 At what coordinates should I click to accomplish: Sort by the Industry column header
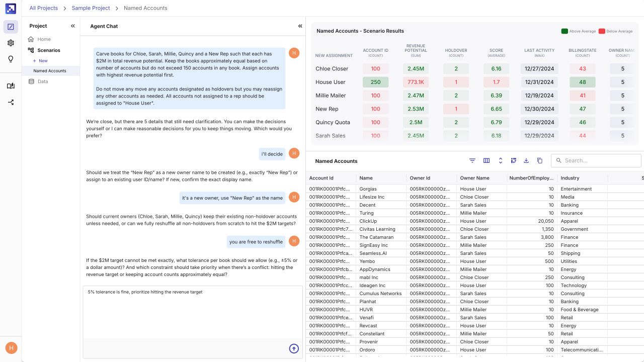point(583,178)
